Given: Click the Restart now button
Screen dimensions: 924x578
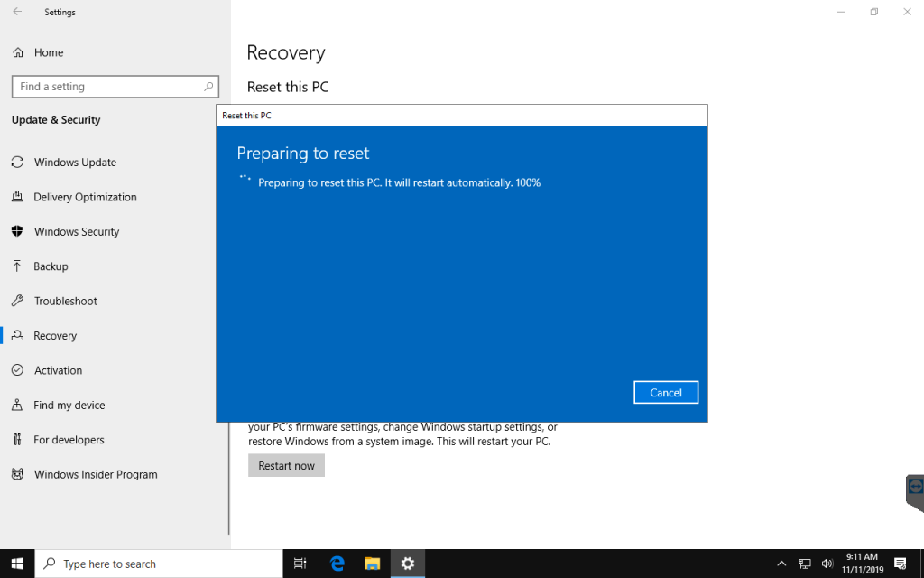Looking at the screenshot, I should tap(286, 465).
